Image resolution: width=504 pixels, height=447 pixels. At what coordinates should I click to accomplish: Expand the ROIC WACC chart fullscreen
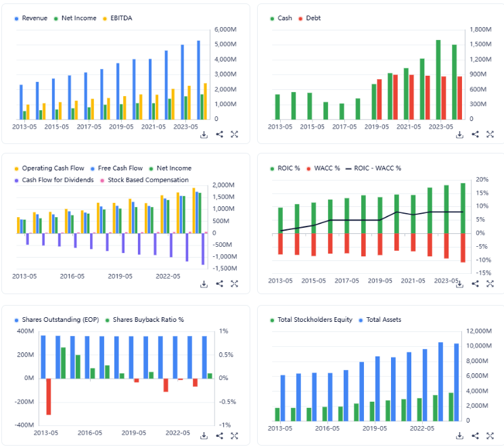coord(490,284)
